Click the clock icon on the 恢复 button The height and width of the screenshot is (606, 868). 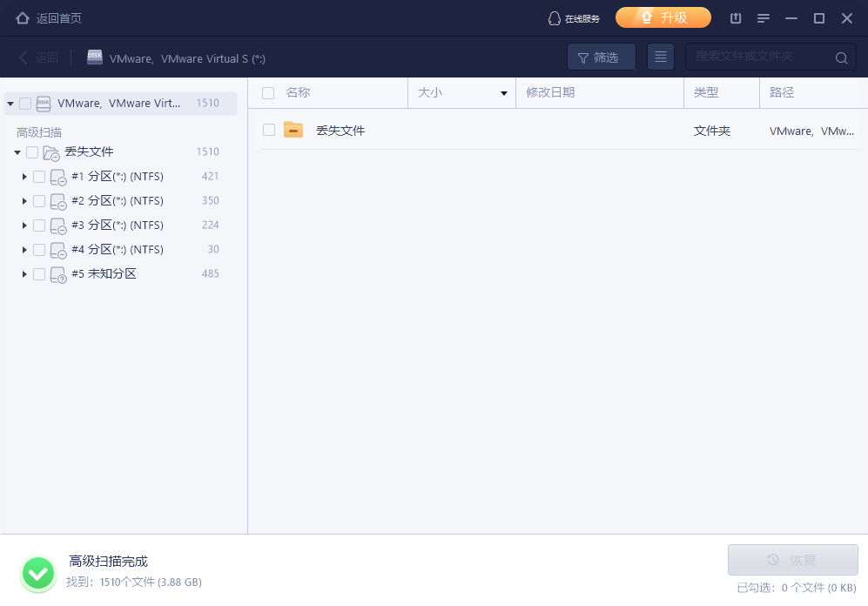tap(772, 560)
